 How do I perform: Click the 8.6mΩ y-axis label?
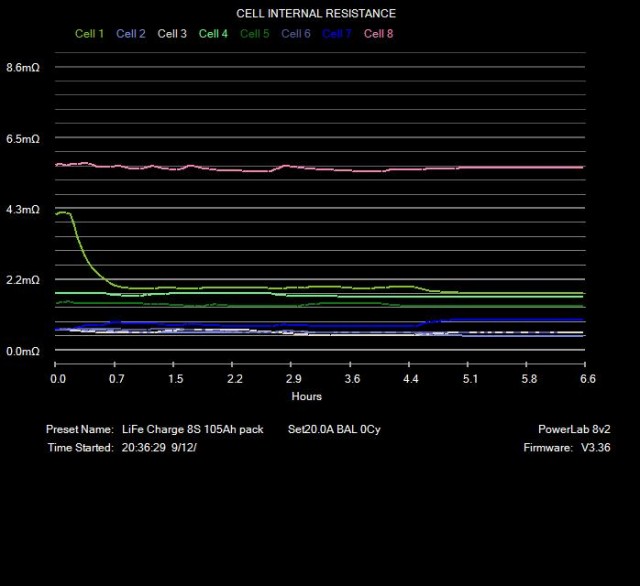[22, 68]
